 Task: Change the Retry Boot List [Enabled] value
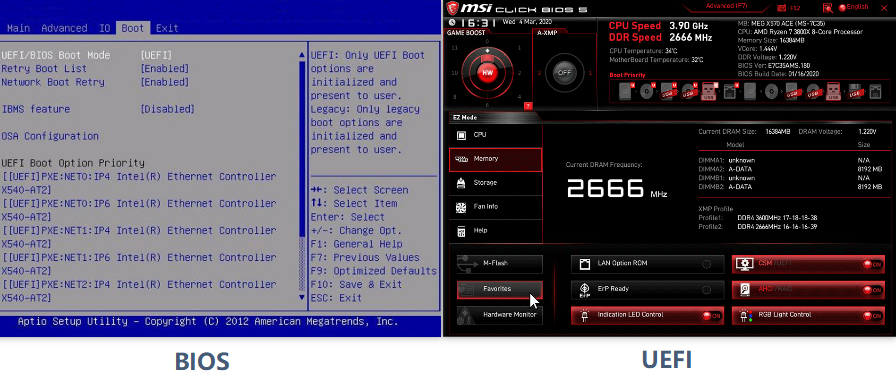click(165, 69)
